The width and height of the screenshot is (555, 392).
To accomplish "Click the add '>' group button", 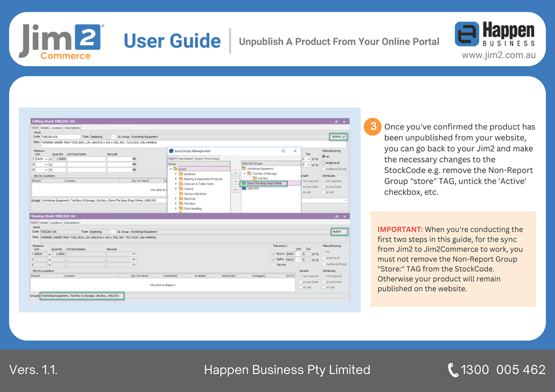I will coord(236,173).
